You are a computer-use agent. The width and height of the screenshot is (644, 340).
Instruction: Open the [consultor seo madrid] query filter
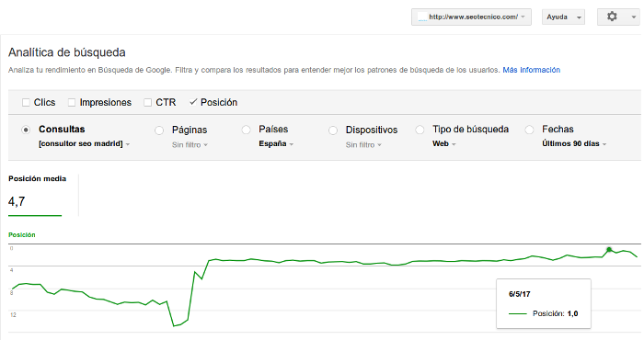pos(85,144)
